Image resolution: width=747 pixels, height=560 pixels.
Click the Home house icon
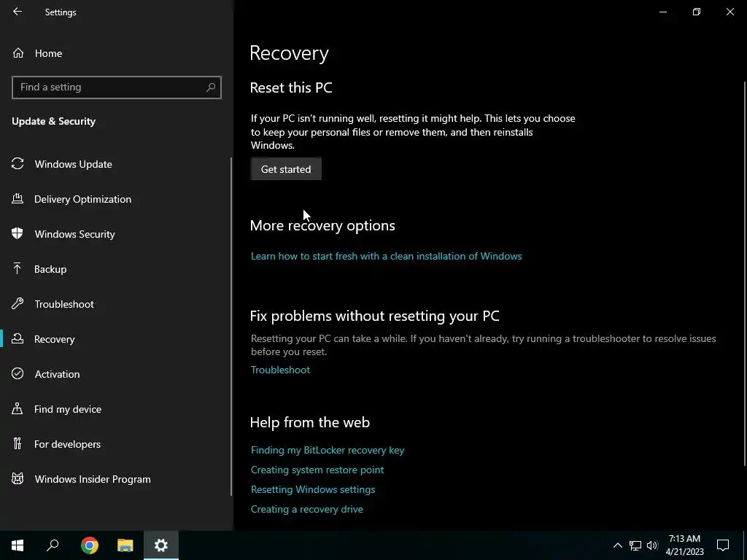click(18, 52)
